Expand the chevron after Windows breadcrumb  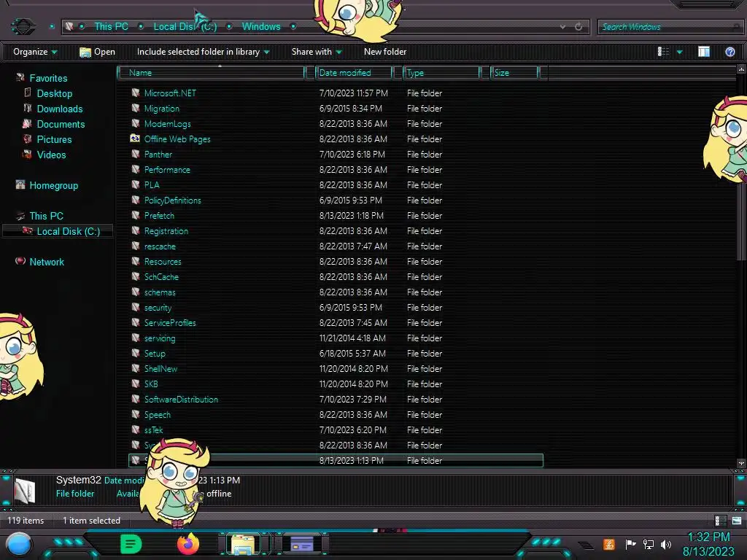pos(293,27)
